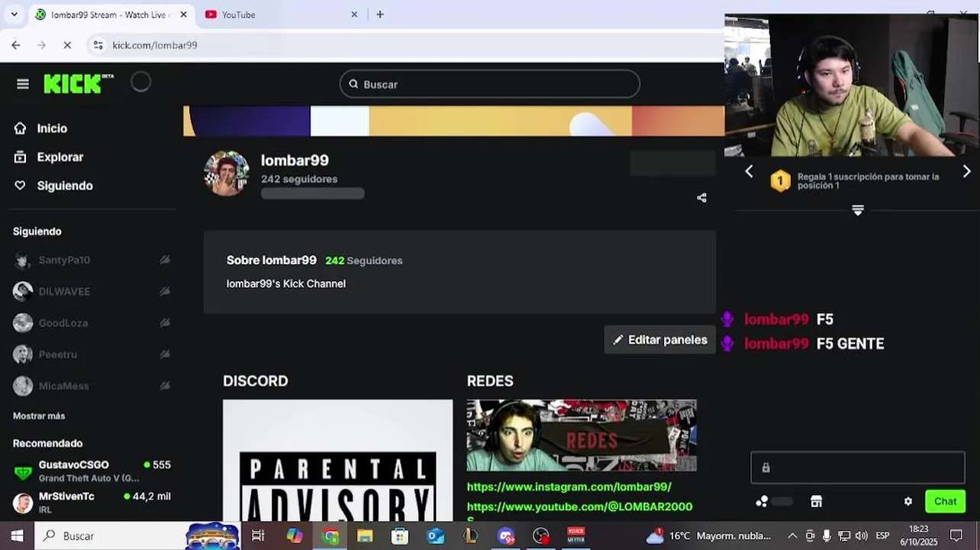Image resolution: width=980 pixels, height=550 pixels.
Task: Open the weather widget showing 16°C
Action: (x=709, y=535)
